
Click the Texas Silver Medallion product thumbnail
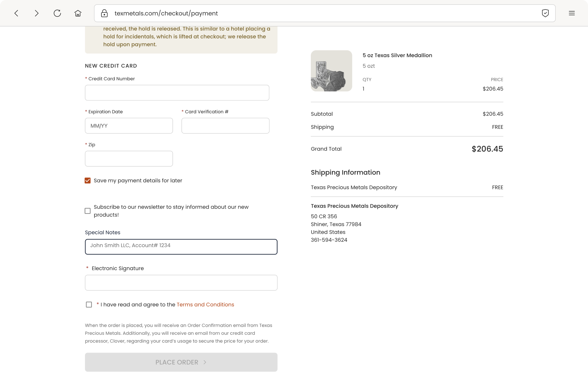point(331,71)
